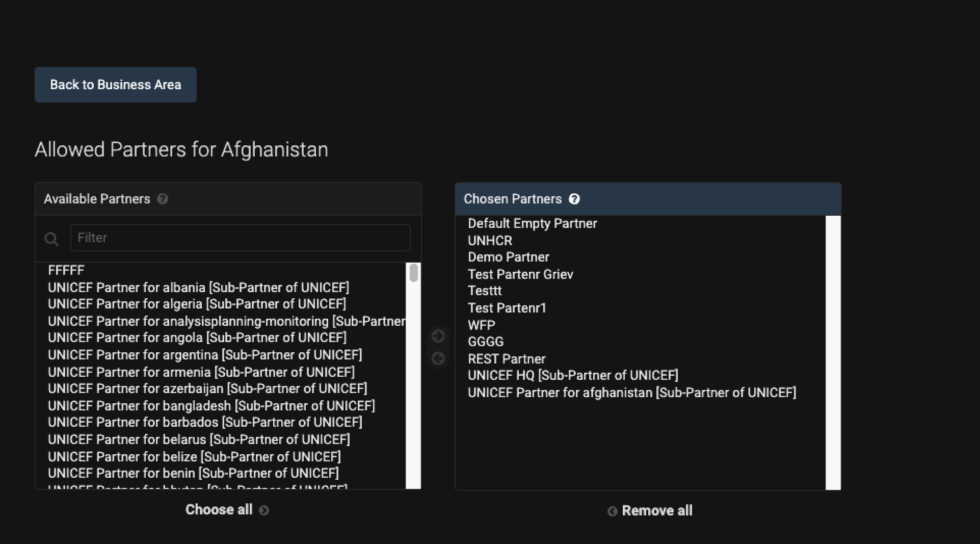
Task: Select UNICEF Partner for afghanistan entry
Action: pos(631,393)
